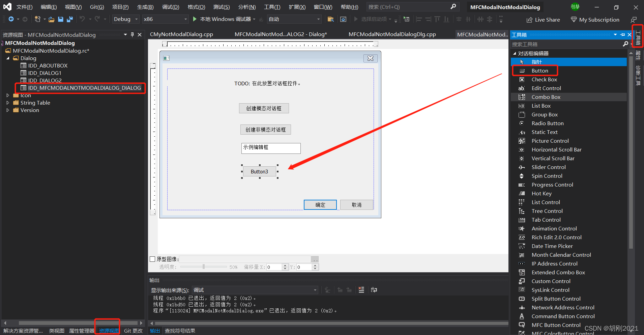
Task: Open the toolbox panel options dropdown arrow
Action: point(615,35)
